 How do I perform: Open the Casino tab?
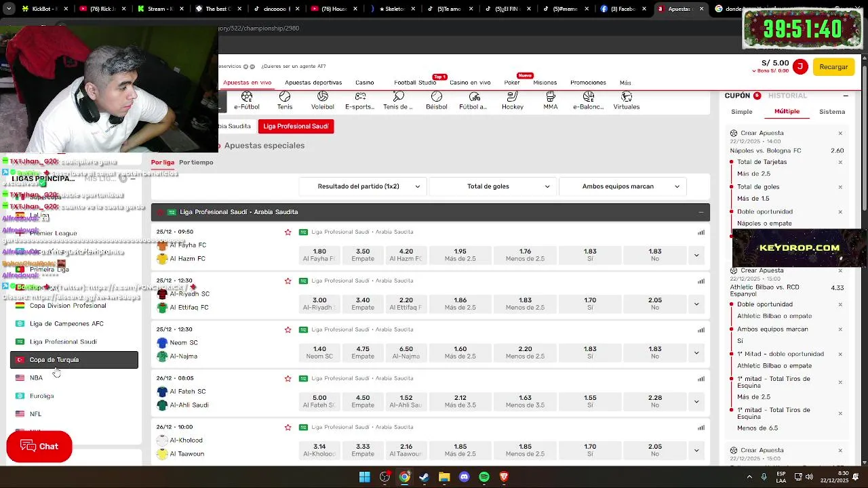365,83
